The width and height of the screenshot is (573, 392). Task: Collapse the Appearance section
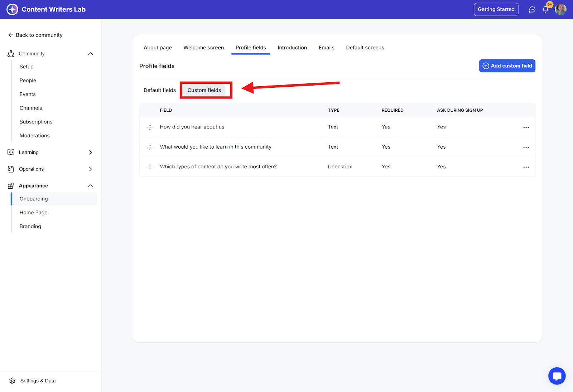point(90,186)
